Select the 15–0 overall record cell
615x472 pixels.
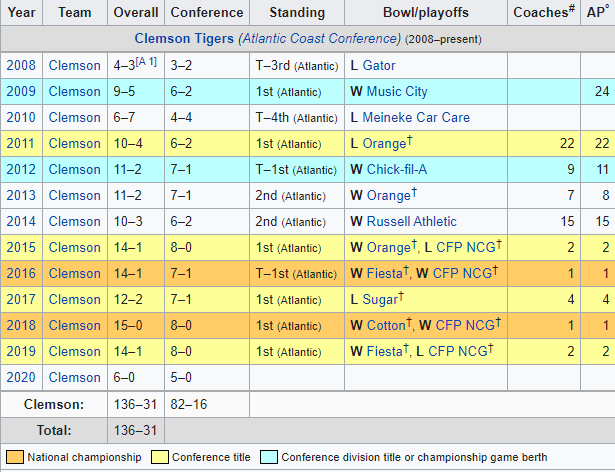pyautogui.click(x=136, y=325)
